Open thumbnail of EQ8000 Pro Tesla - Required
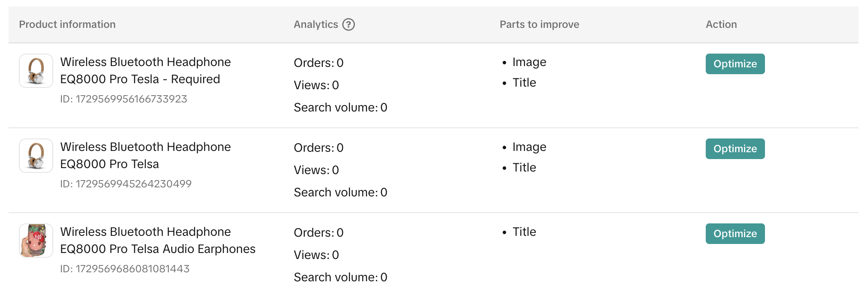 (x=36, y=71)
